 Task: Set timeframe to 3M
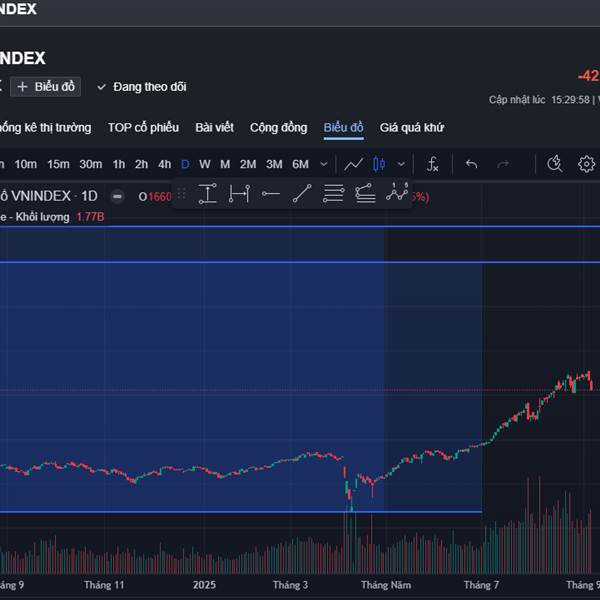tap(274, 165)
